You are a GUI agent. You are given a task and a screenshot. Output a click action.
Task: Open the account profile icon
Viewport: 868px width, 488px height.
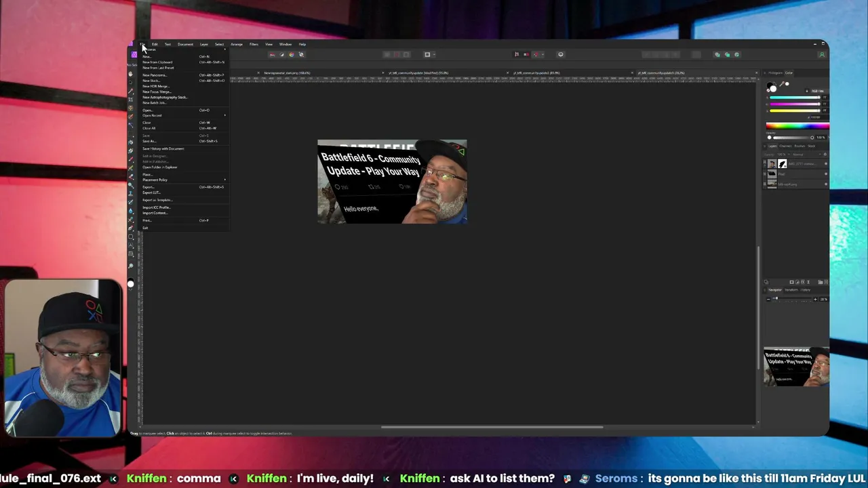pyautogui.click(x=822, y=54)
